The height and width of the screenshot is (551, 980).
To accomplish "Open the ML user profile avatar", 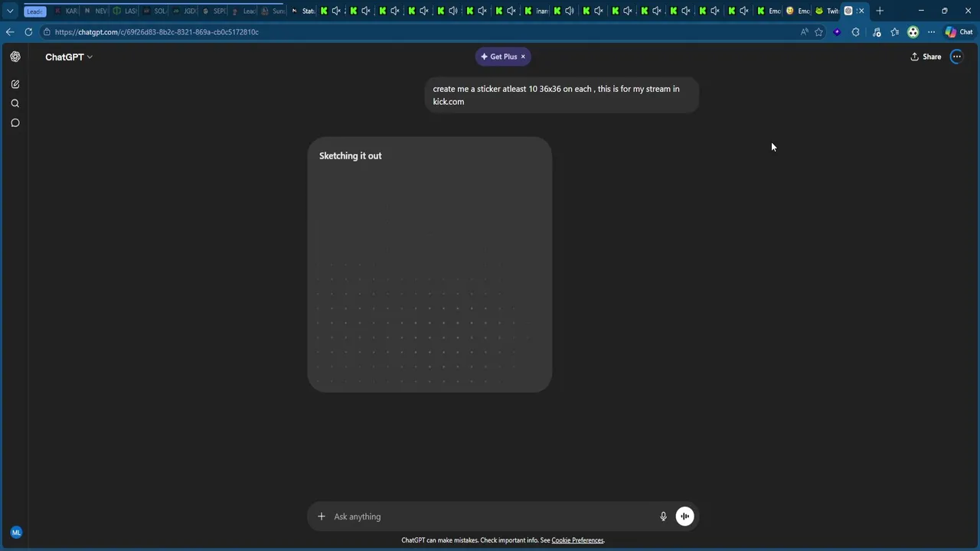I will pyautogui.click(x=16, y=533).
